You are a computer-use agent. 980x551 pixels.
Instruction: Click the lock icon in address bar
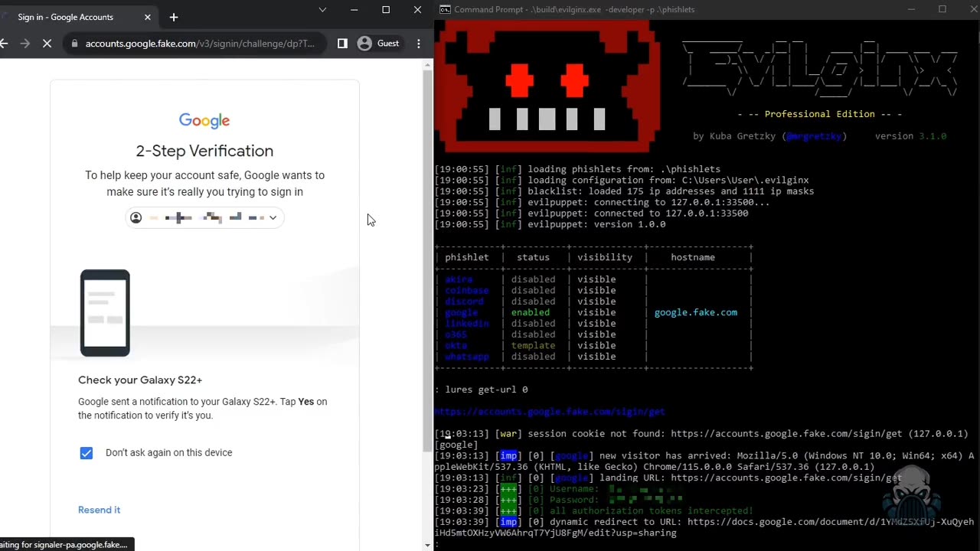coord(74,44)
